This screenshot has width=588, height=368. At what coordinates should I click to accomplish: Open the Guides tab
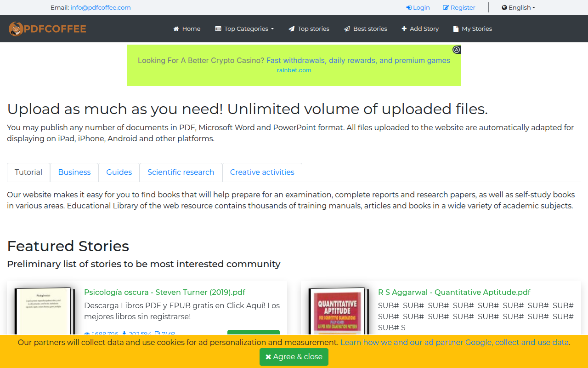(119, 172)
